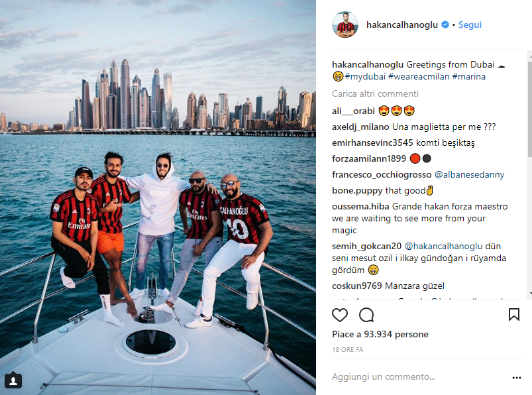View the 93.934 likes count list
Viewport: 532px width, 395px height.
[380, 334]
